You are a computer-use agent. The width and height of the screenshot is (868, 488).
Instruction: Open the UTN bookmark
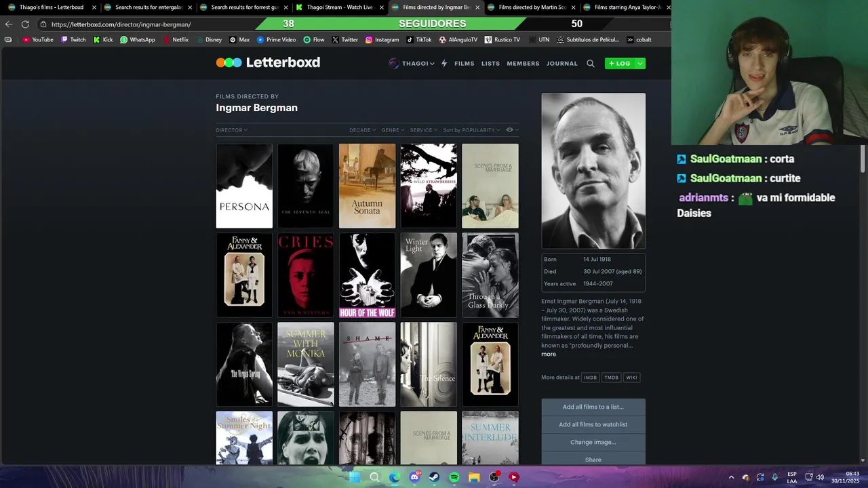click(x=538, y=39)
